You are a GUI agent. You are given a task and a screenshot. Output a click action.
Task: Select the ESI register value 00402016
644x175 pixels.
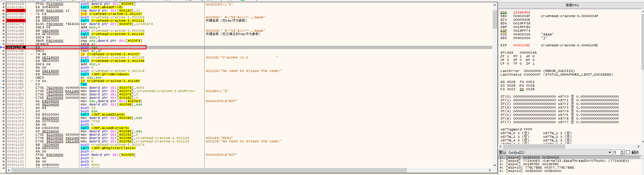(x=521, y=34)
